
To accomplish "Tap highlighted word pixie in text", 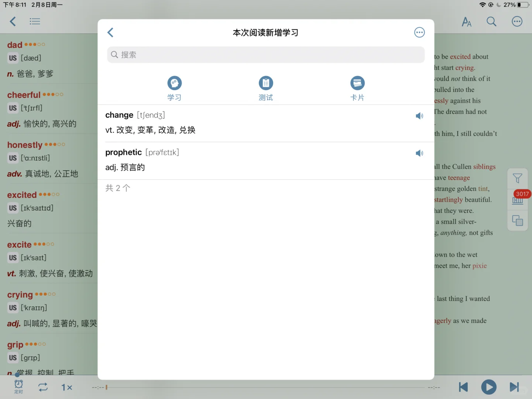I will pyautogui.click(x=480, y=266).
